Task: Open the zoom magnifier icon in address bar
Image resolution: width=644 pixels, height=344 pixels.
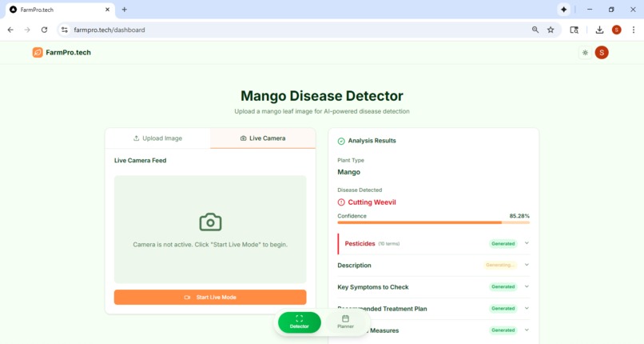Action: (x=535, y=30)
